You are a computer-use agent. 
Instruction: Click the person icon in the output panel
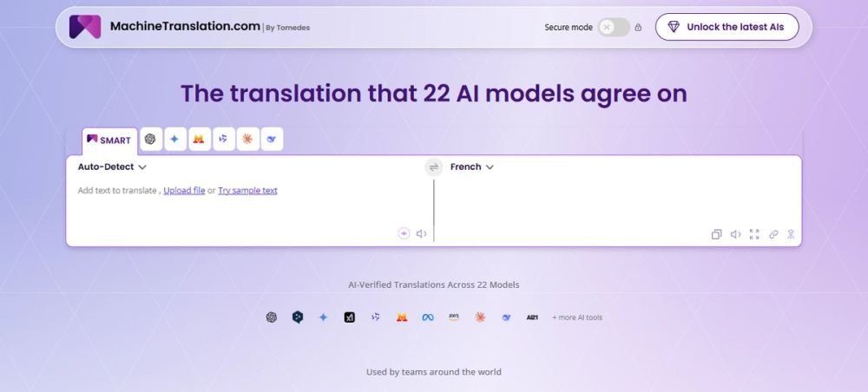tap(791, 234)
